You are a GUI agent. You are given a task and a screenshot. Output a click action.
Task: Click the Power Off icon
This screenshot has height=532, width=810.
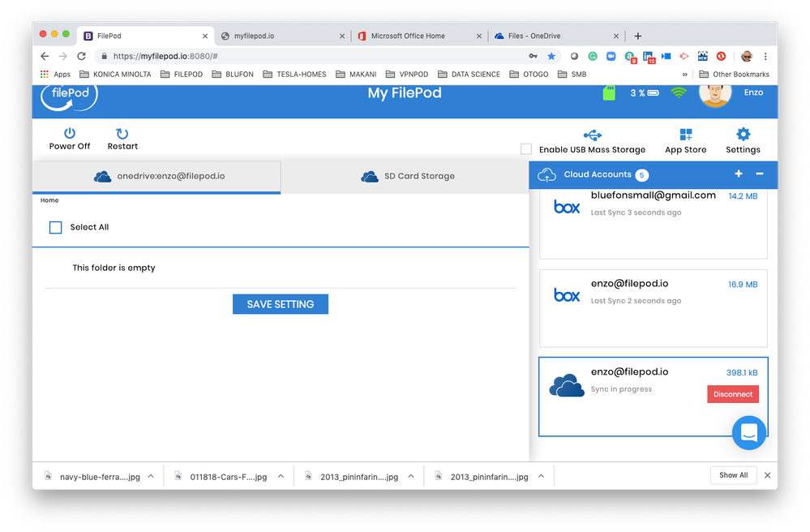[x=70, y=133]
